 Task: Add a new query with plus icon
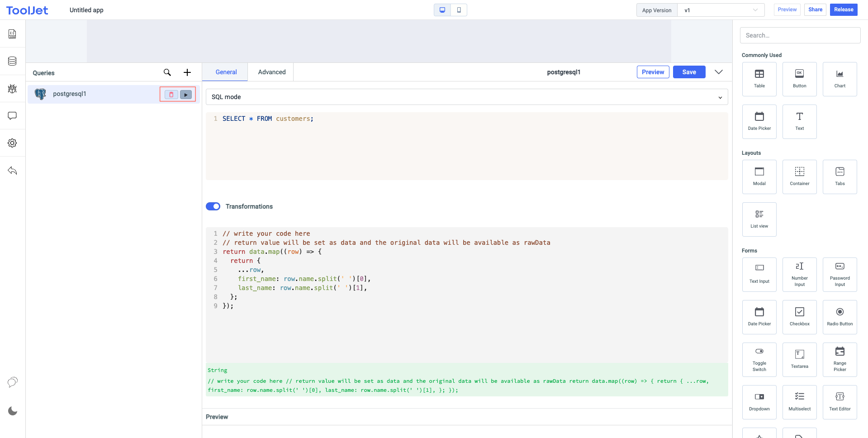[x=187, y=72]
